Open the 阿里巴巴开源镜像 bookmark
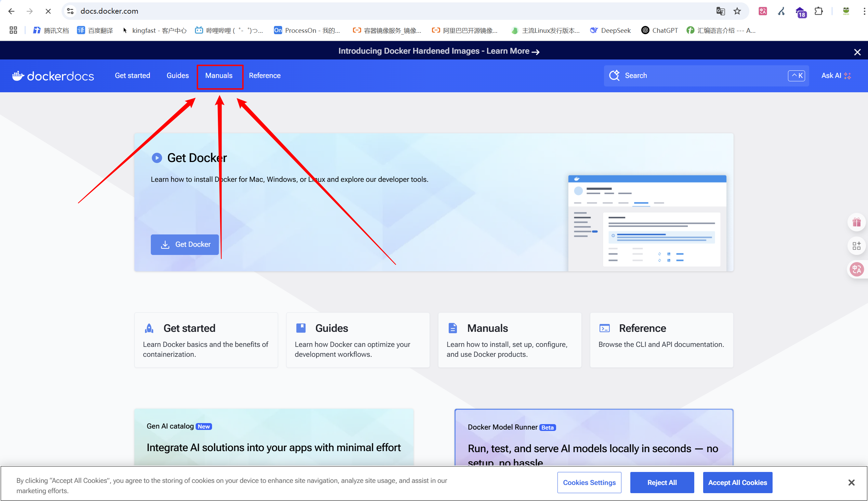The image size is (868, 501). pyautogui.click(x=465, y=30)
